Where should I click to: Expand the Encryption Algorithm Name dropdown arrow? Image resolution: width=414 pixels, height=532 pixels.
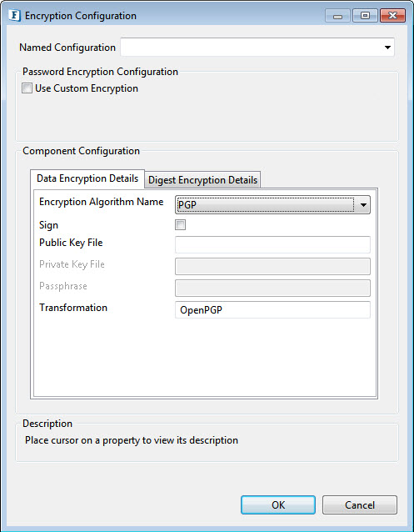tap(363, 205)
